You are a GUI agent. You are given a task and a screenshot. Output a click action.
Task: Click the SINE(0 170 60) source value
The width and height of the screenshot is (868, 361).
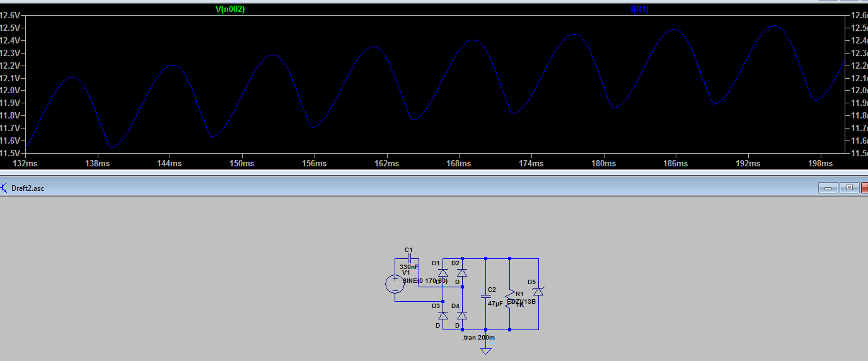pyautogui.click(x=425, y=280)
